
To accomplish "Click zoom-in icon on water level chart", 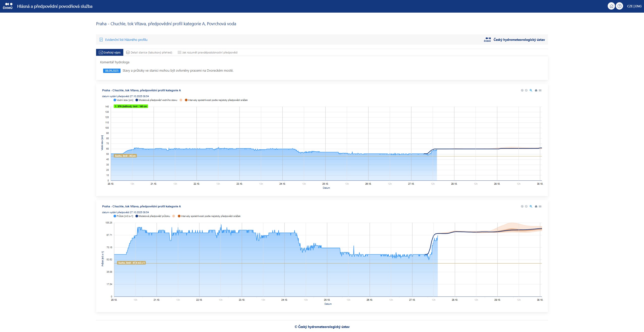I will pos(522,90).
